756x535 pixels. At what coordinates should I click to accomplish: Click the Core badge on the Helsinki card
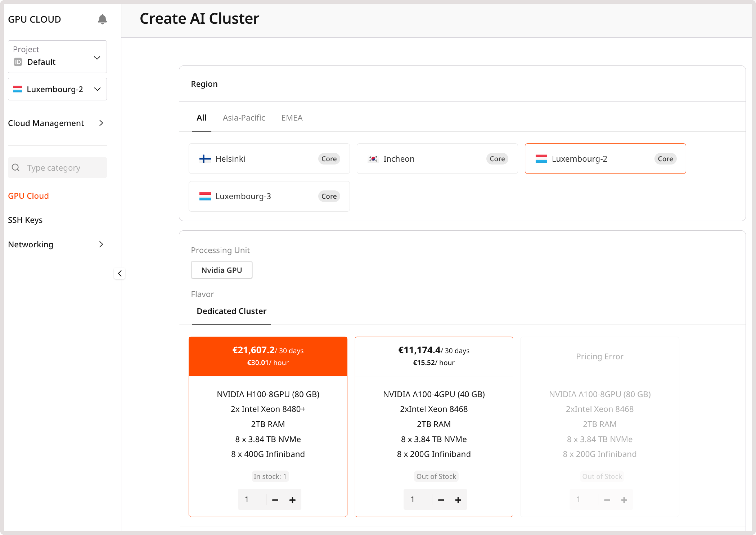(329, 159)
